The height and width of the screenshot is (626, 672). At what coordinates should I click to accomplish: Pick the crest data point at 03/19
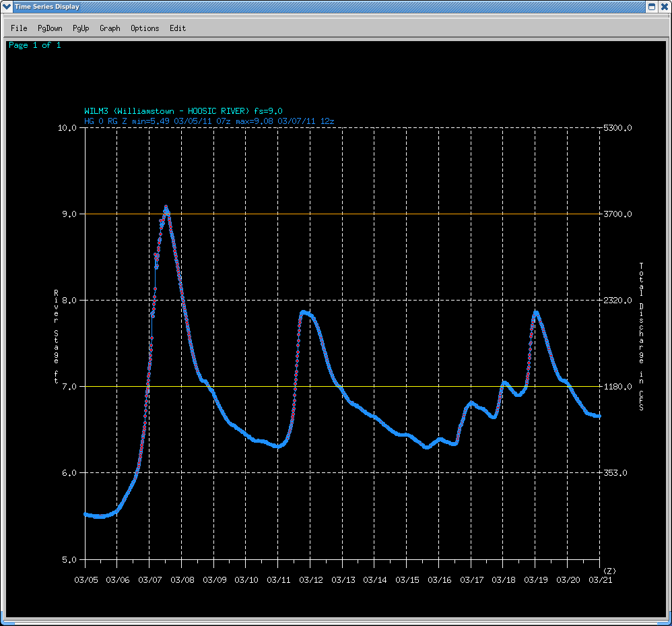536,312
